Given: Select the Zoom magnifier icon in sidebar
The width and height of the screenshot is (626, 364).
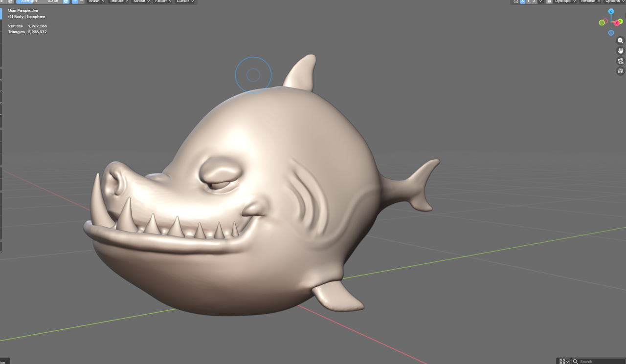Looking at the screenshot, I should (620, 41).
